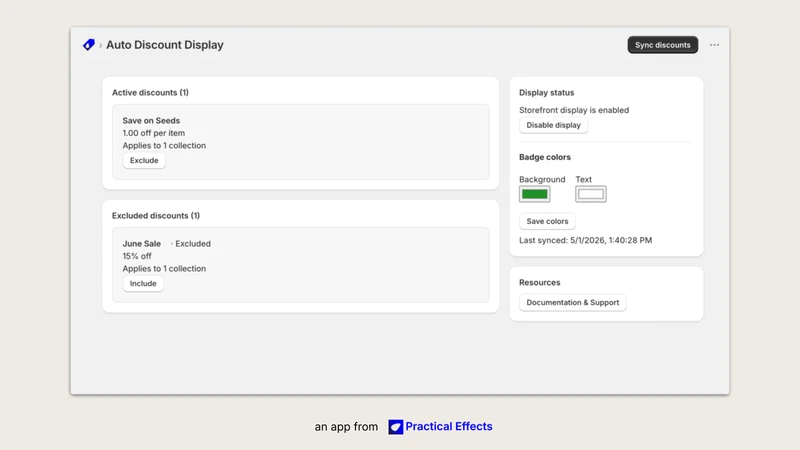Click the Sync discounts button
The height and width of the screenshot is (450, 800).
tap(662, 45)
